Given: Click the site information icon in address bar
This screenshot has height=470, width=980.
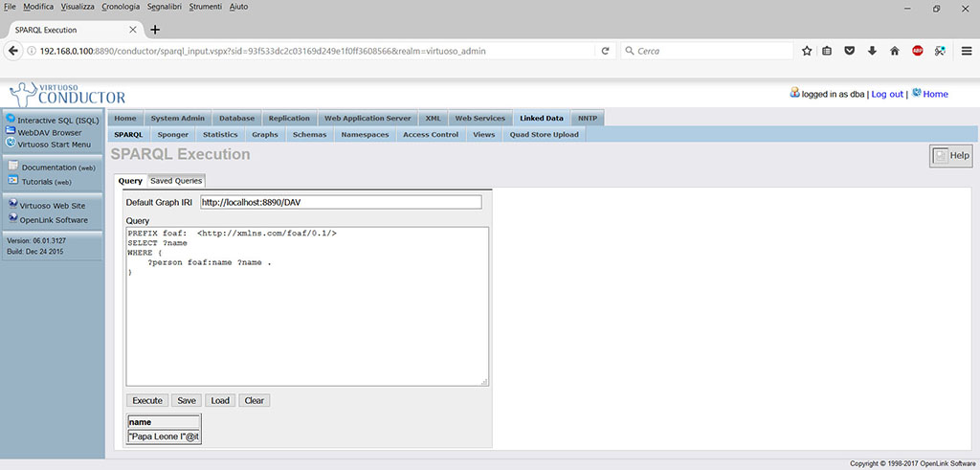Looking at the screenshot, I should [x=32, y=52].
